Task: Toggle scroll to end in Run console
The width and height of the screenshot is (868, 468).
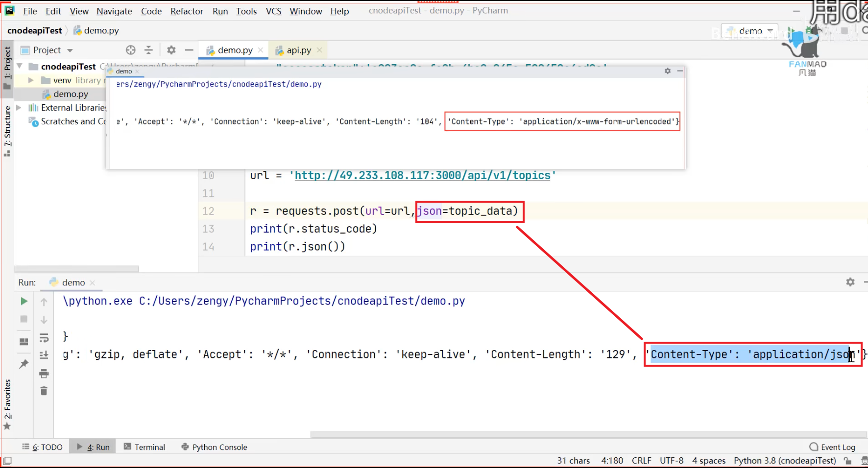Action: (x=44, y=355)
